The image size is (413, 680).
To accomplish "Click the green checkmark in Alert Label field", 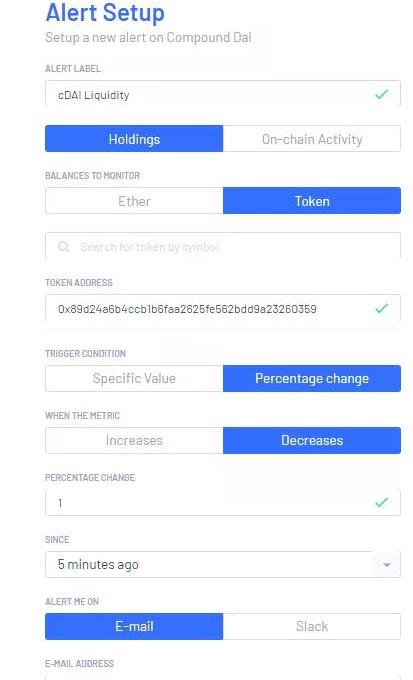I will coord(381,94).
